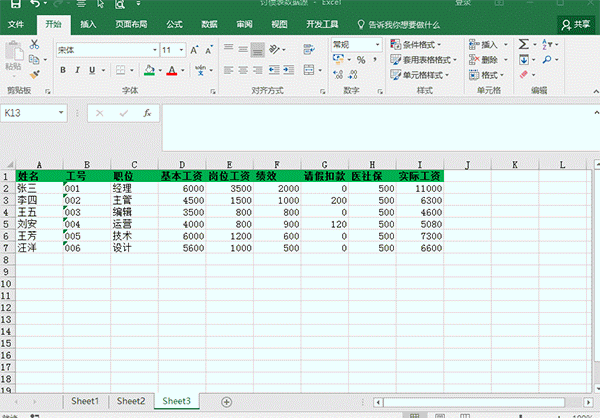Switch to the 数据 Data tab
This screenshot has width=600, height=418.
pyautogui.click(x=209, y=24)
